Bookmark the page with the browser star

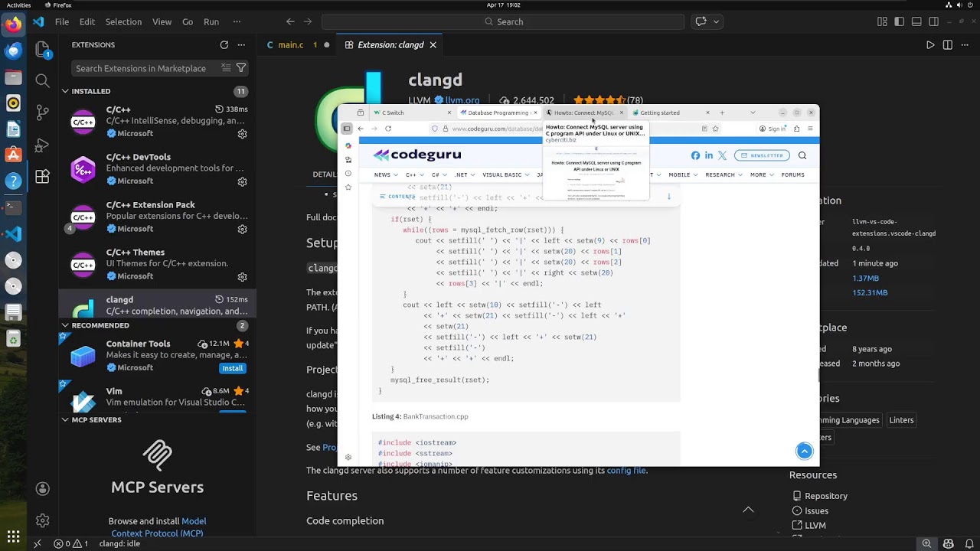click(x=715, y=129)
